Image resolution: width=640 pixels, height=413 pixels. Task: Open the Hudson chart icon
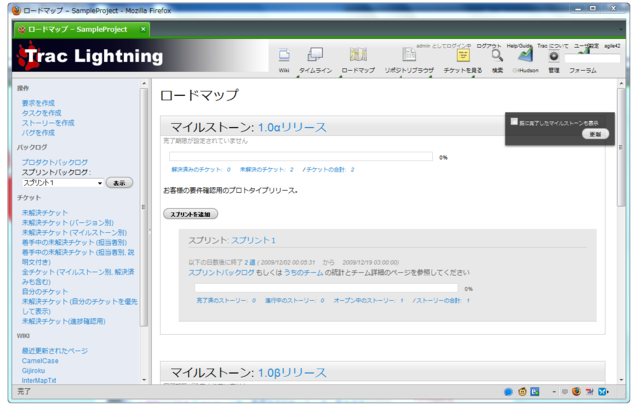(525, 55)
